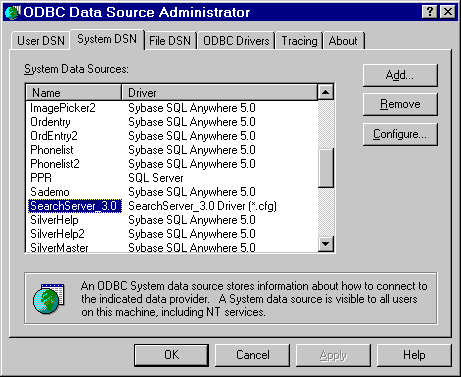Click the scroll up arrow of the list
Image resolution: width=461 pixels, height=377 pixels.
coord(326,92)
